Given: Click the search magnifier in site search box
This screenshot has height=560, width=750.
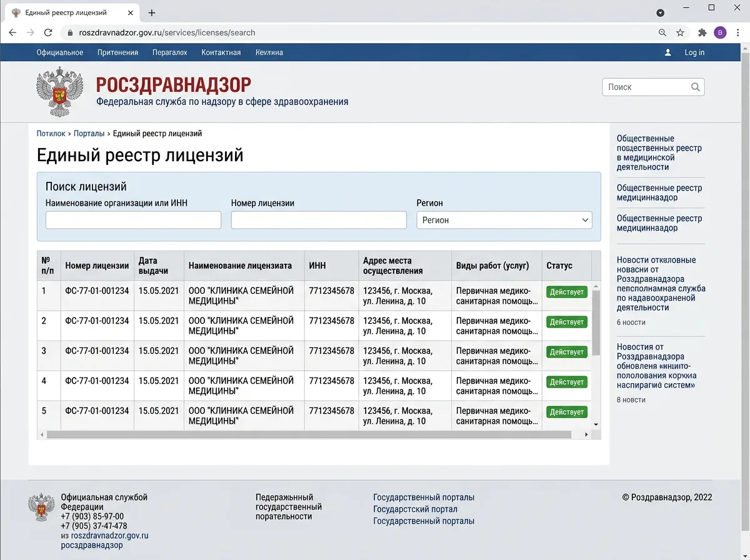Looking at the screenshot, I should click(696, 87).
